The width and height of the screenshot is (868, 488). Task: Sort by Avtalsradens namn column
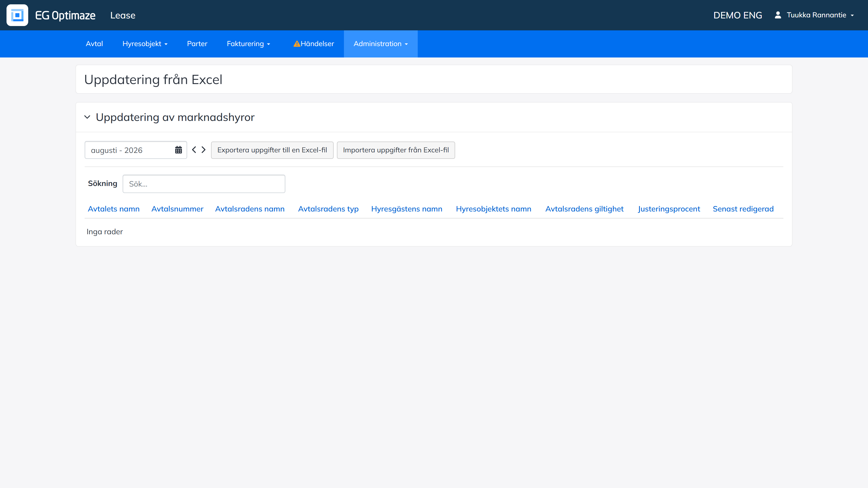coord(250,209)
